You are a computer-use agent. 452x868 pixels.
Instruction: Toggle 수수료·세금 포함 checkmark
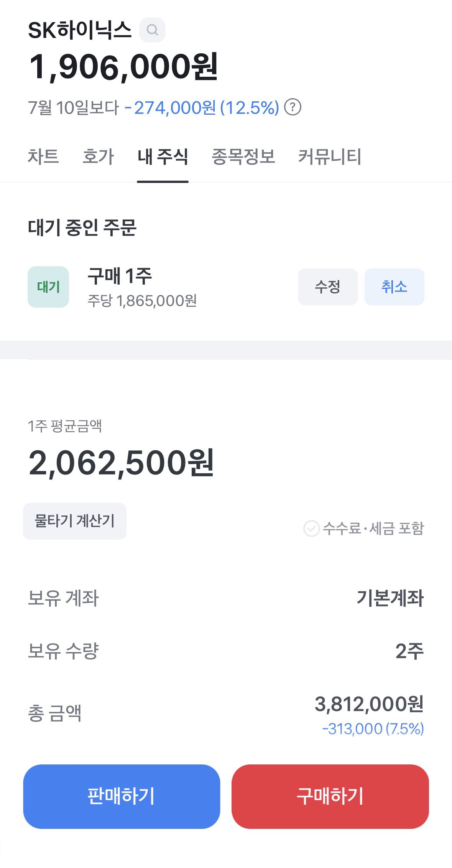click(x=311, y=529)
